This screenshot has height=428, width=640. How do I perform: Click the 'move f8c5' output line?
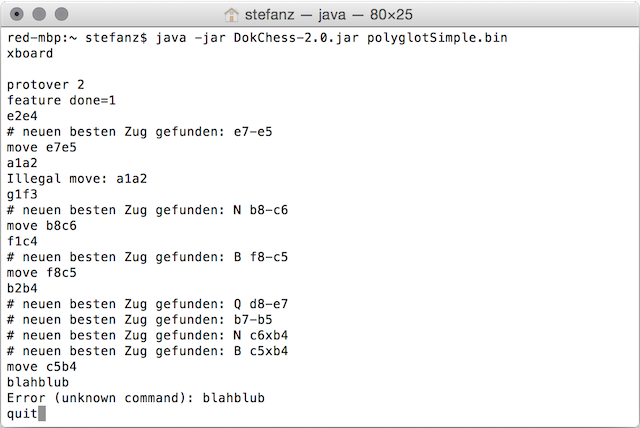pos(42,273)
